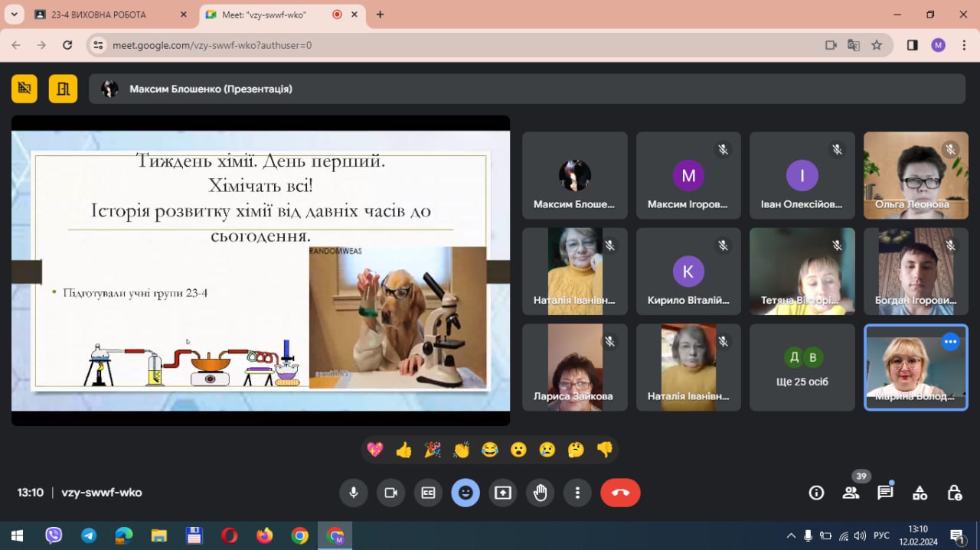Send the thumbs up reaction
Viewport: 980px width, 550px height.
pyautogui.click(x=403, y=450)
